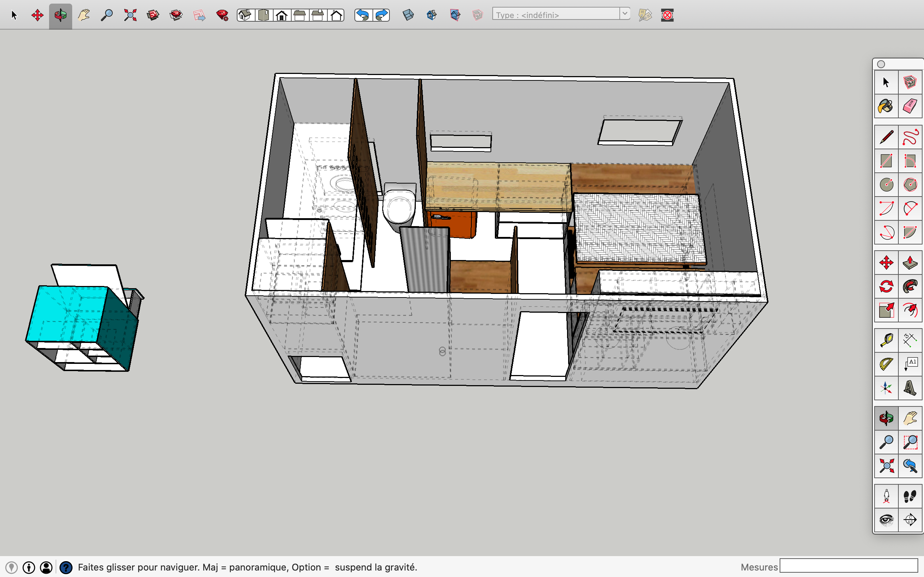Open the Type indéfini dropdown
This screenshot has width=924, height=577.
[x=556, y=15]
